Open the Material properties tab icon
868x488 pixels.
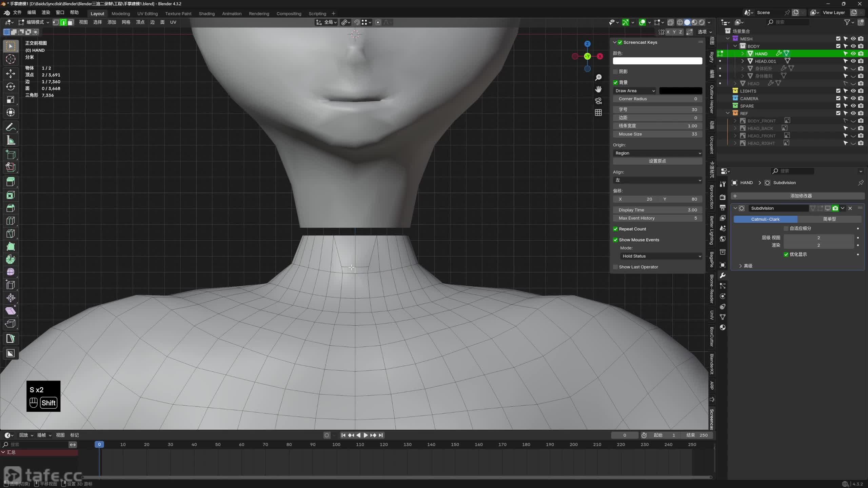click(723, 327)
